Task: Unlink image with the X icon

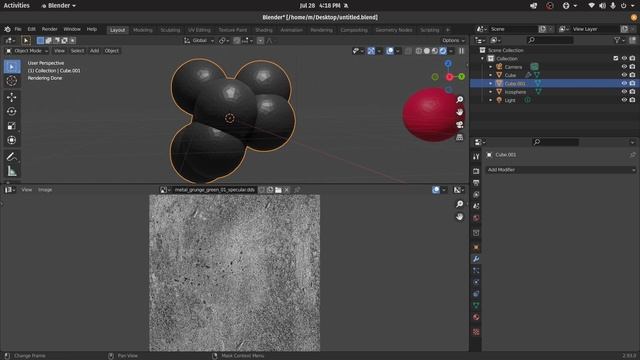Action: pos(287,190)
